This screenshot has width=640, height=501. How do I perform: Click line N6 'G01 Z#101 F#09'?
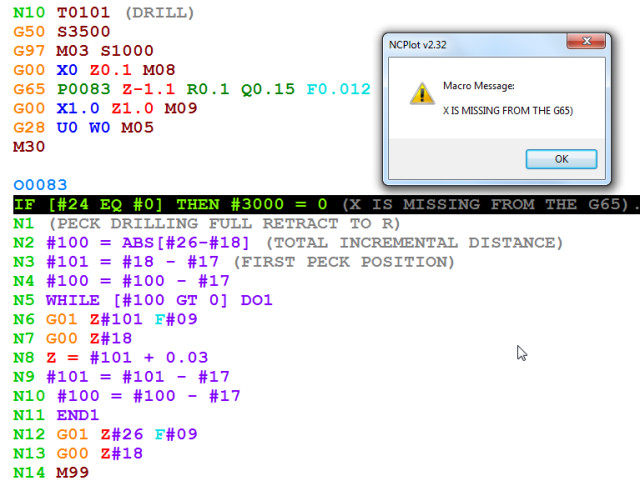pos(105,319)
